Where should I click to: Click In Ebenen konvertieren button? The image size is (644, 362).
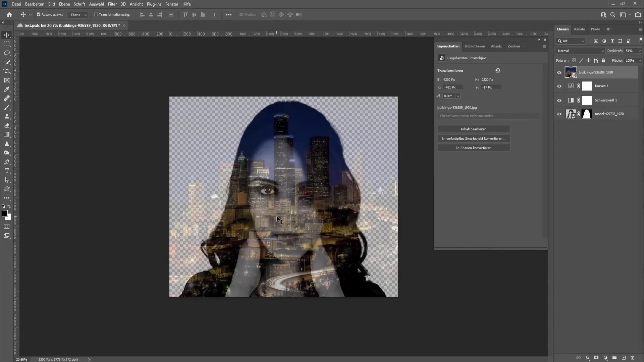pyautogui.click(x=473, y=148)
